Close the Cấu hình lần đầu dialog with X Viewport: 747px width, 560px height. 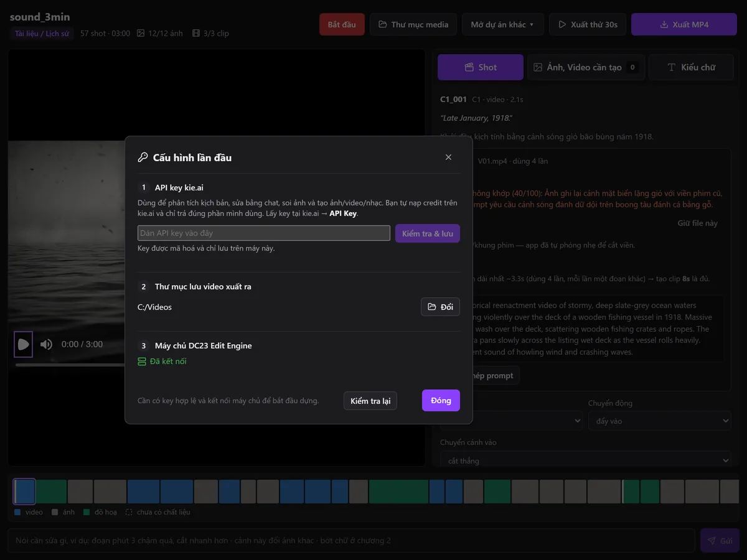[448, 157]
